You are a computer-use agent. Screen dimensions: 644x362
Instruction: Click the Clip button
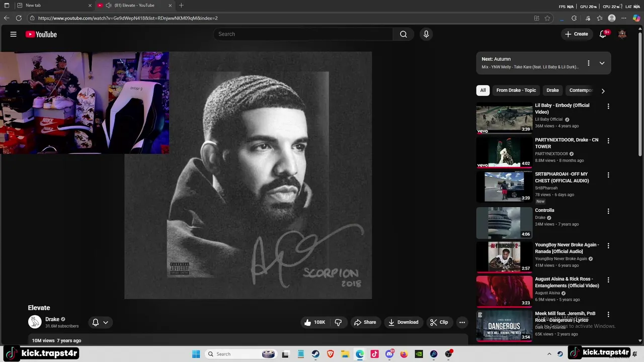(439, 322)
